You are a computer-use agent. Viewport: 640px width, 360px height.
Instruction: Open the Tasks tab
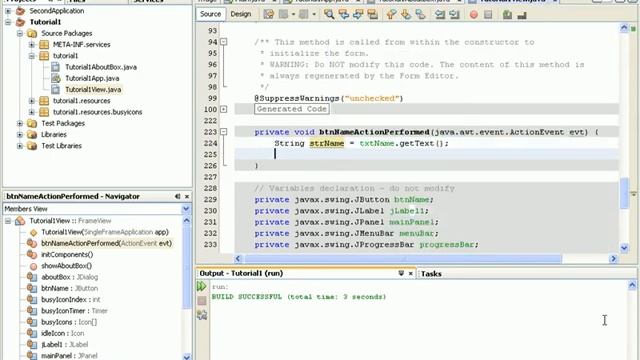[x=431, y=274]
